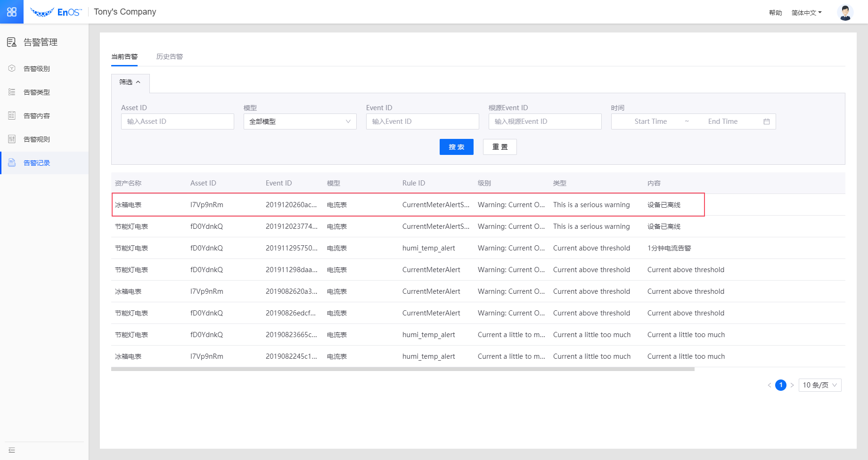Click the Asset ID column header
Image resolution: width=868 pixels, height=460 pixels.
point(203,183)
